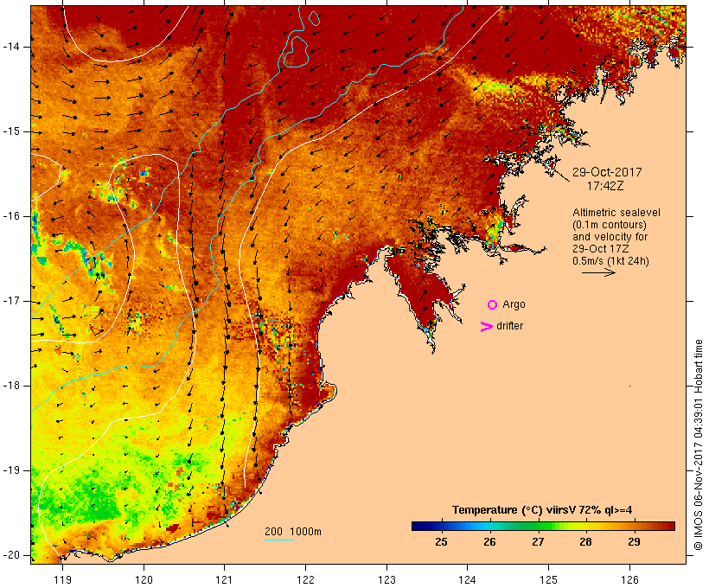The height and width of the screenshot is (588, 709).
Task: Click the '120' longitude axis label
Action: pos(144,580)
